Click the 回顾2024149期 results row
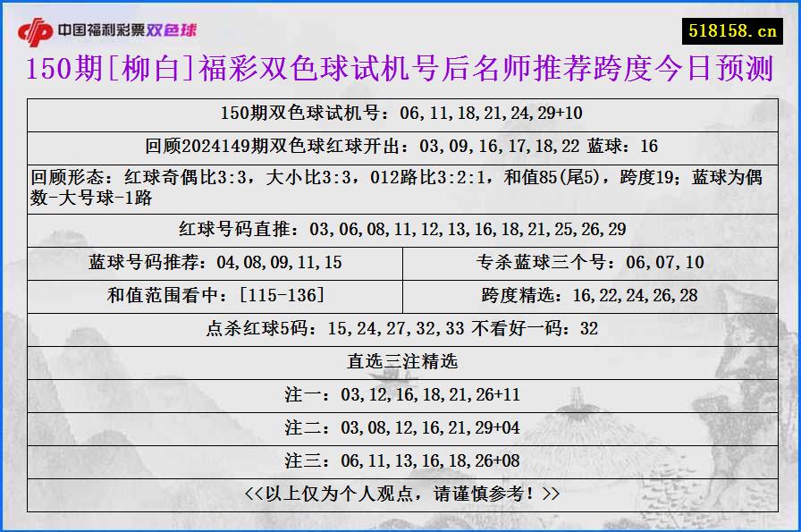The height and width of the screenshot is (532, 801). pos(400,141)
